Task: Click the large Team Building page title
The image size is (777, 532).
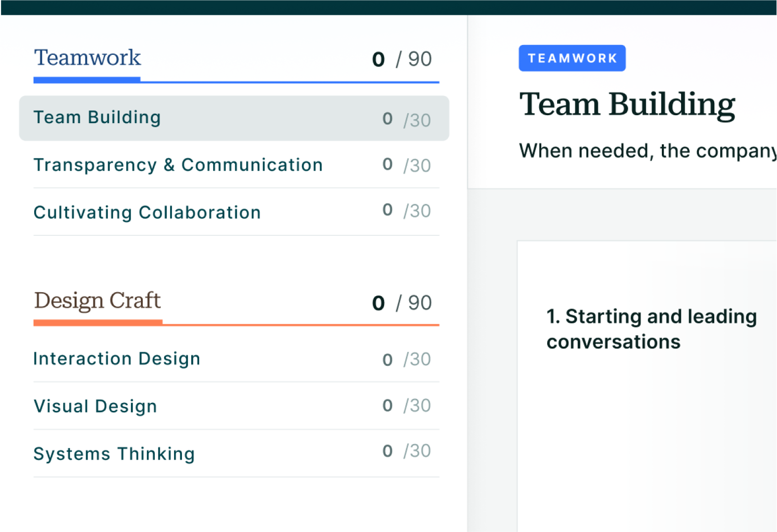Action: [627, 105]
